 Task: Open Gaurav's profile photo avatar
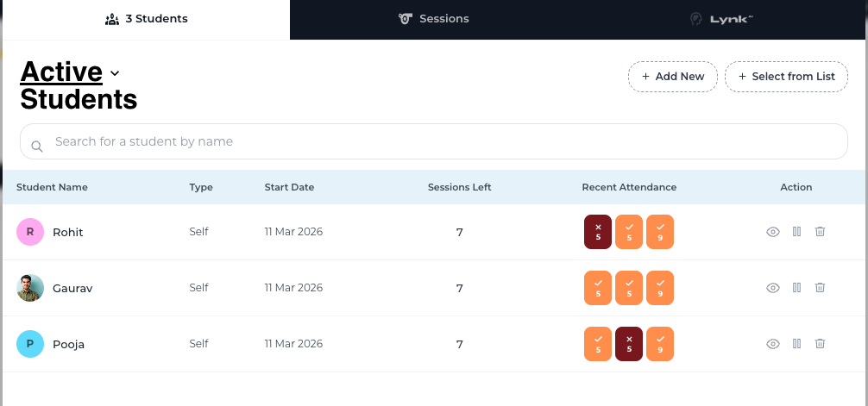pyautogui.click(x=30, y=288)
